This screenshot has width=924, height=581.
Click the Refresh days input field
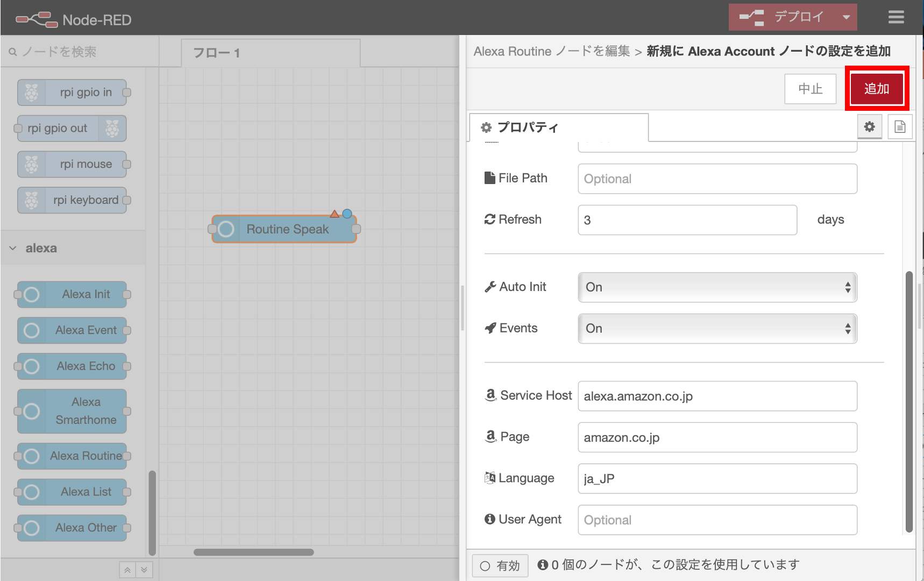pyautogui.click(x=687, y=220)
